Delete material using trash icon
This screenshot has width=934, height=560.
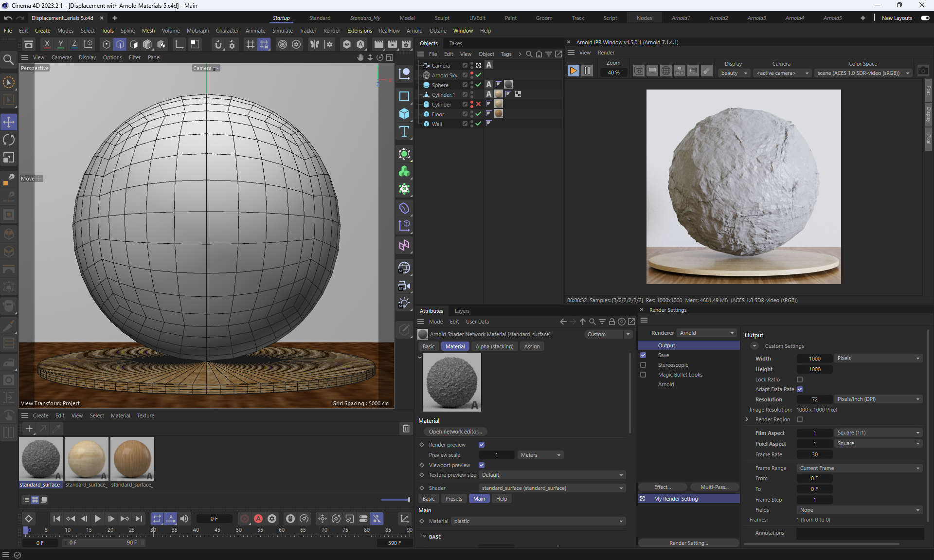point(406,429)
